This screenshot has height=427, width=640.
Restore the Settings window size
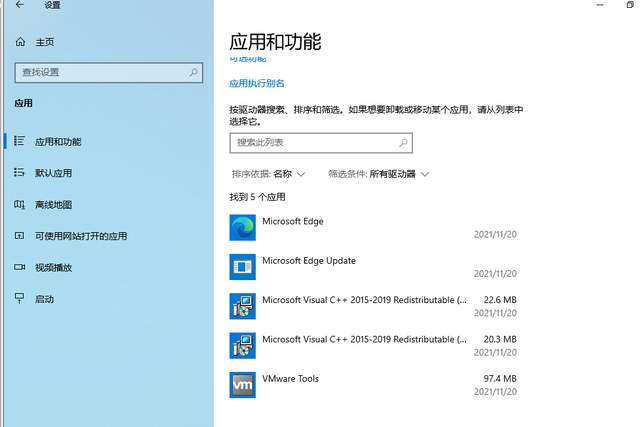[x=630, y=4]
